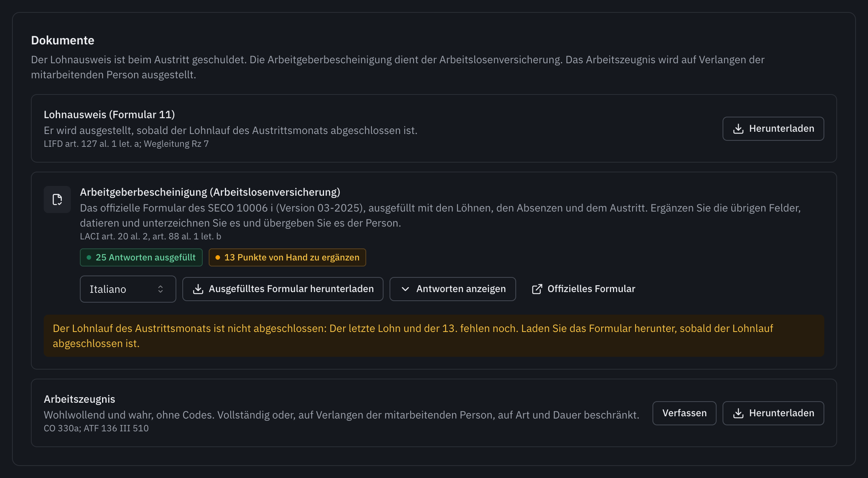Screen dimensions: 868x478
Task: Click the Dokumente heading
Action: [63, 40]
